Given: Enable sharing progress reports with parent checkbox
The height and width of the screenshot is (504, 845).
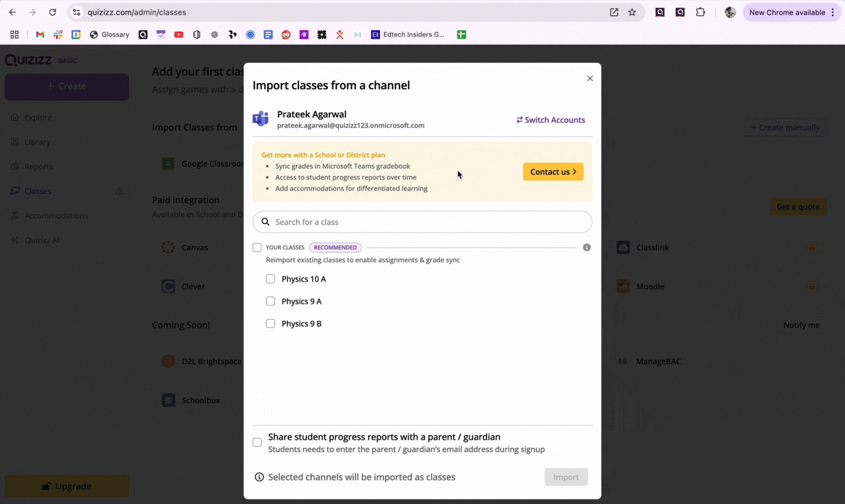Looking at the screenshot, I should 257,442.
